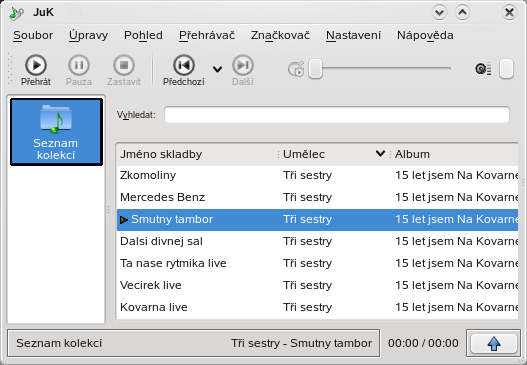Open the Nápověda menu
The image size is (527, 365).
pos(425,35)
